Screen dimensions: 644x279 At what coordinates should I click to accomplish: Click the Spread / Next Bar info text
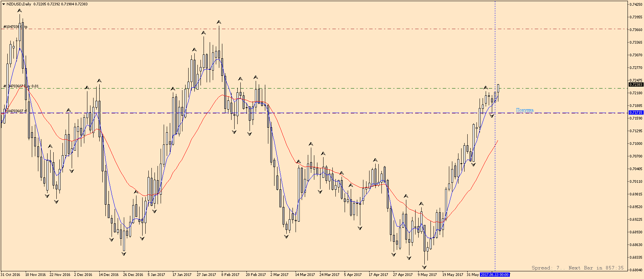click(x=578, y=268)
